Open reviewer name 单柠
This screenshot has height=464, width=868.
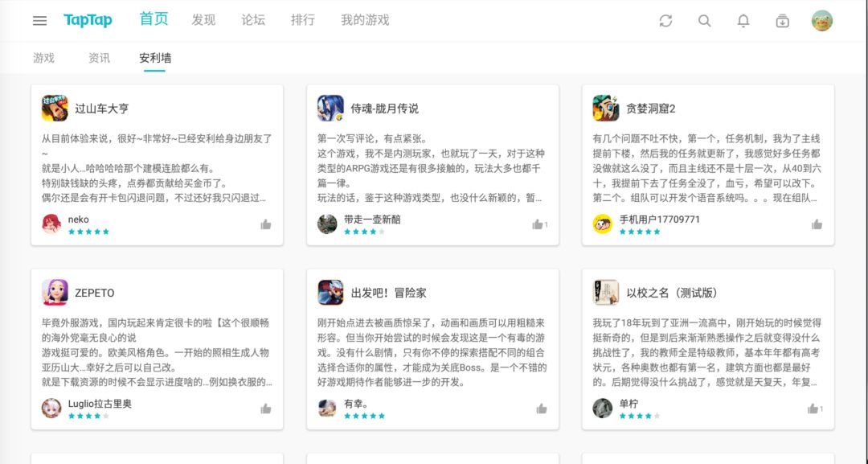[628, 404]
